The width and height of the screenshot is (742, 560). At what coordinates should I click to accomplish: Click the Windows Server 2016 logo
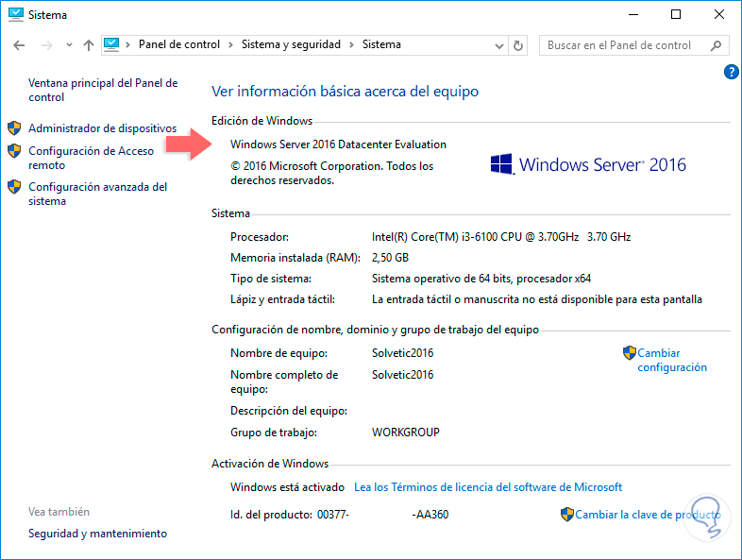pos(588,164)
